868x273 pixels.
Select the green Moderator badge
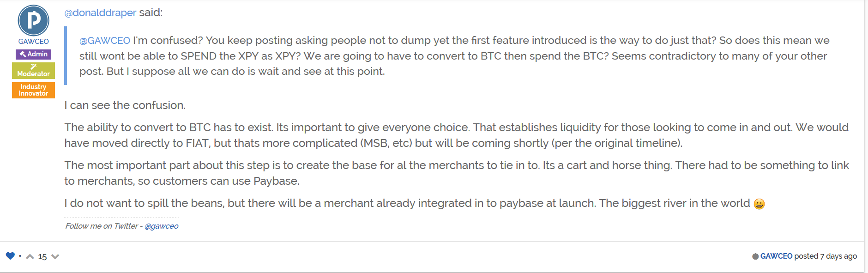pos(33,71)
